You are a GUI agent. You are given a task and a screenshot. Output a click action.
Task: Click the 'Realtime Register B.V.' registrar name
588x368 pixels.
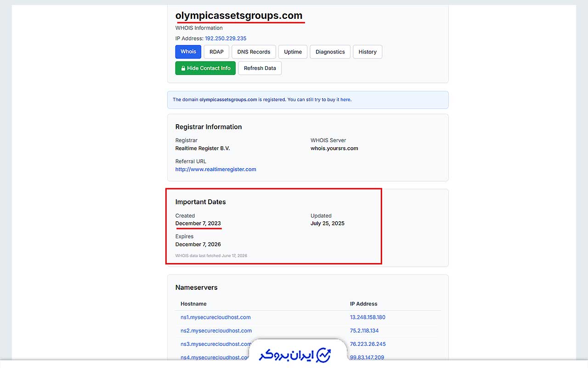click(203, 149)
